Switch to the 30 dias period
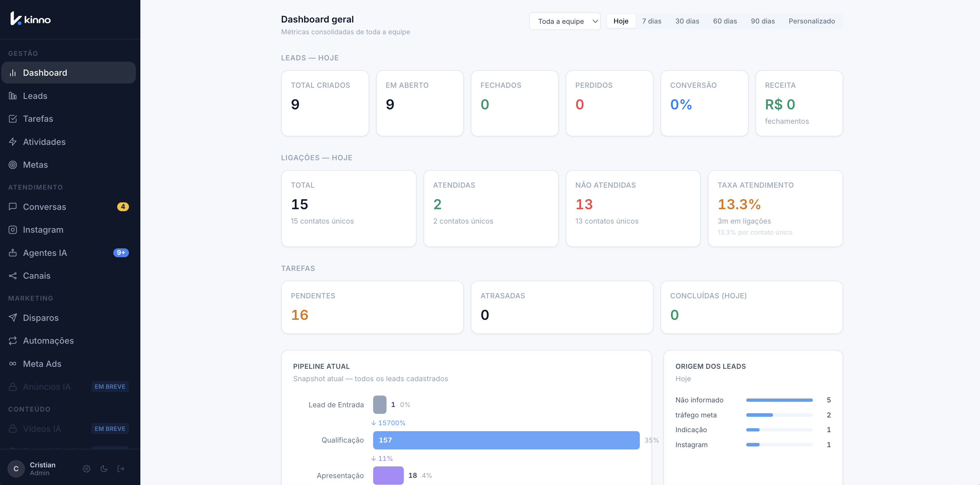Viewport: 980px width, 485px height. point(687,21)
